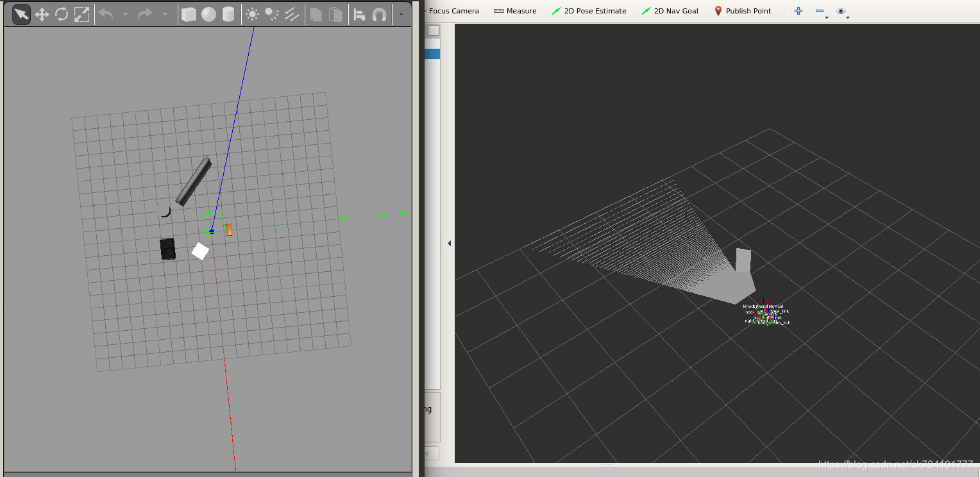980x477 pixels.
Task: Select the arrow selection mode in Gazebo
Action: 21,14
